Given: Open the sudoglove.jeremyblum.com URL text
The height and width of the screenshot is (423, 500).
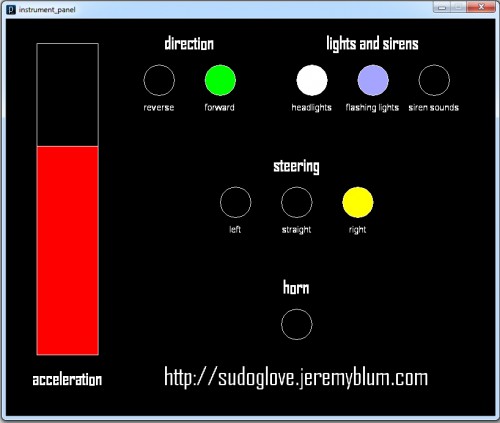Looking at the screenshot, I should (296, 377).
